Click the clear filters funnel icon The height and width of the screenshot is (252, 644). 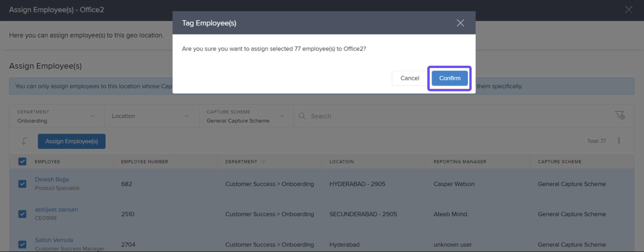tap(619, 115)
